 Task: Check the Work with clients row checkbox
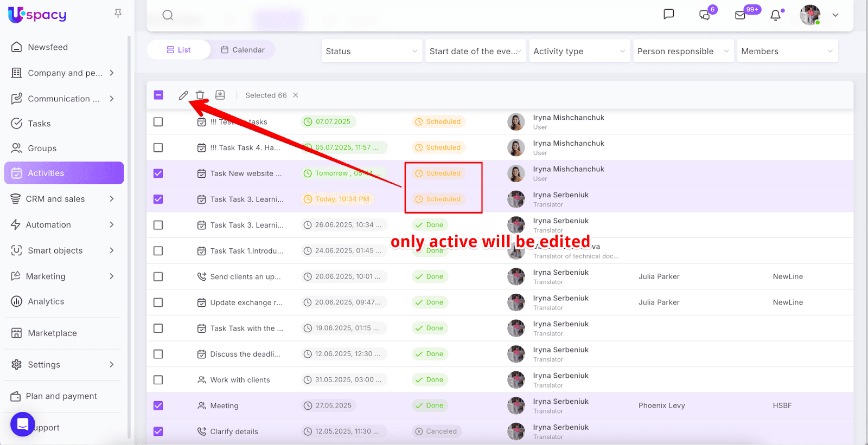(x=158, y=380)
